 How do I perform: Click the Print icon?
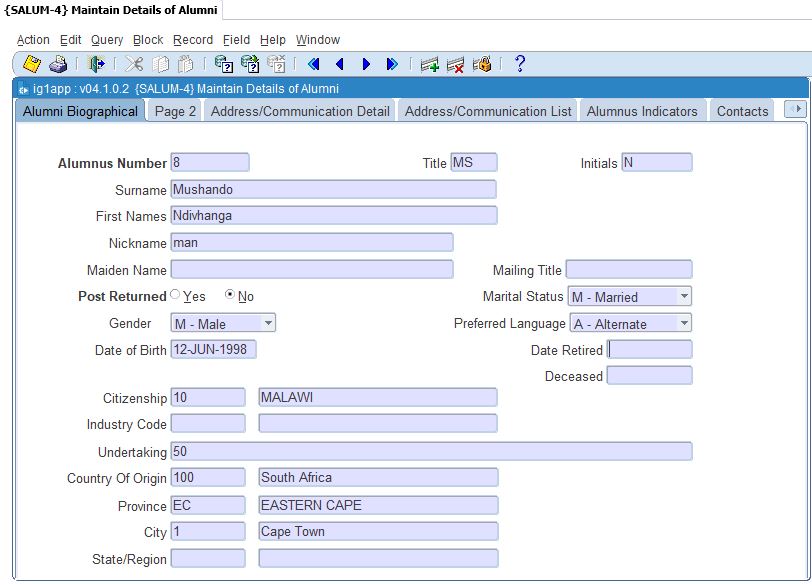click(58, 64)
